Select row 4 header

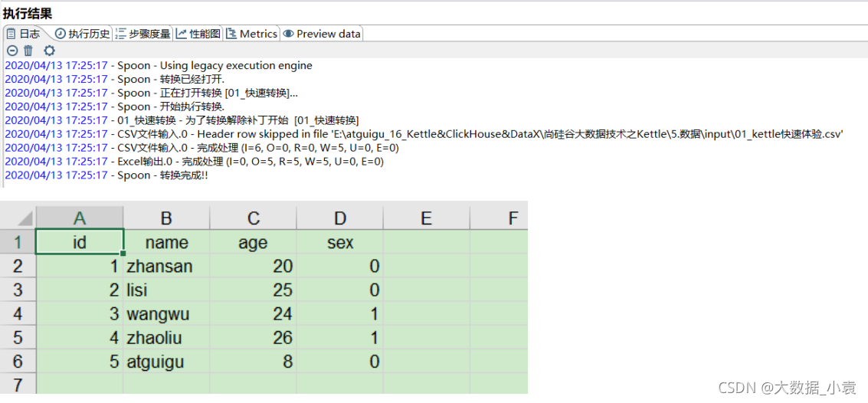[x=18, y=314]
